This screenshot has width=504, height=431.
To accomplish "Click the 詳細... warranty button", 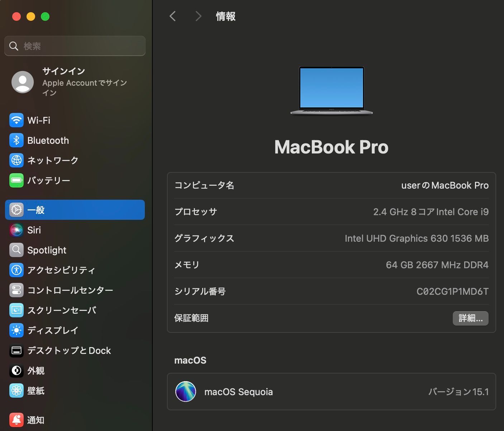I will pyautogui.click(x=471, y=318).
